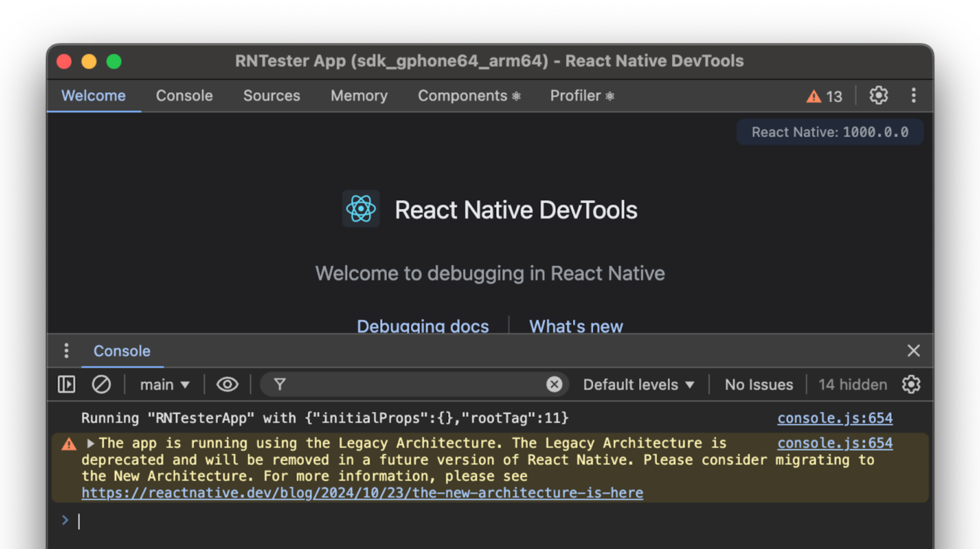The width and height of the screenshot is (980, 549).
Task: Open console settings gear icon
Action: 911,384
